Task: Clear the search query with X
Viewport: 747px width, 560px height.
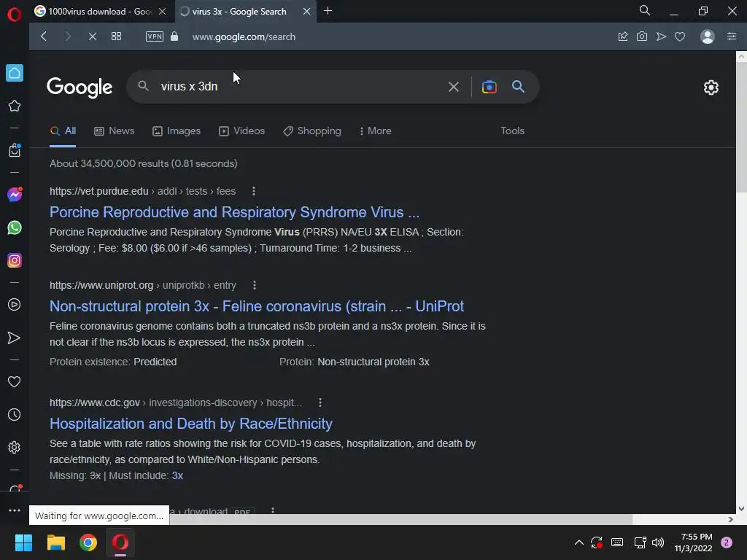Action: 454,87
